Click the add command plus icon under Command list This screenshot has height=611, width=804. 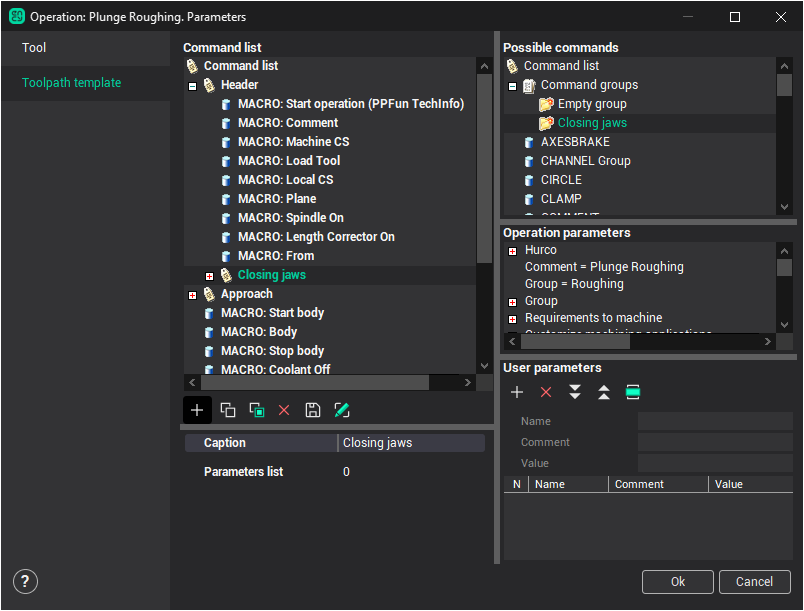pyautogui.click(x=197, y=410)
